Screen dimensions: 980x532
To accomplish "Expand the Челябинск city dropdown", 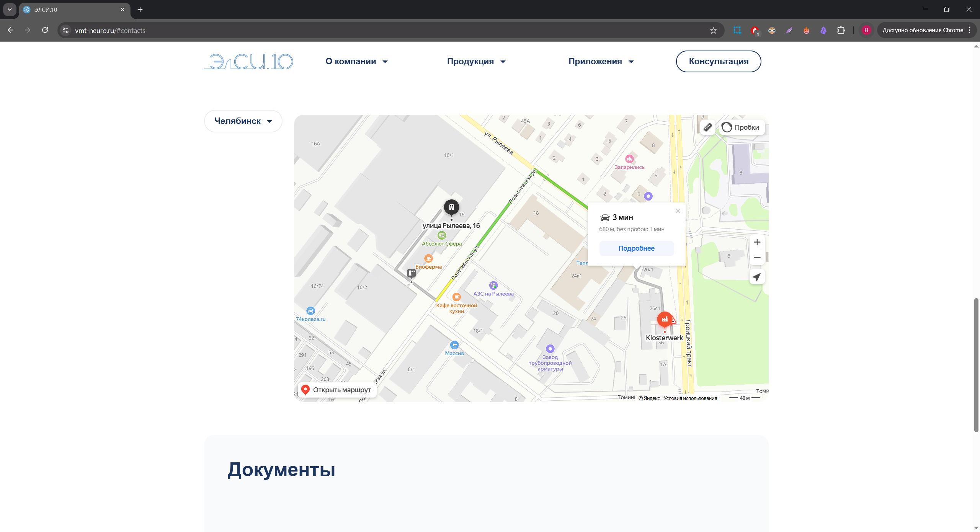I will (243, 121).
